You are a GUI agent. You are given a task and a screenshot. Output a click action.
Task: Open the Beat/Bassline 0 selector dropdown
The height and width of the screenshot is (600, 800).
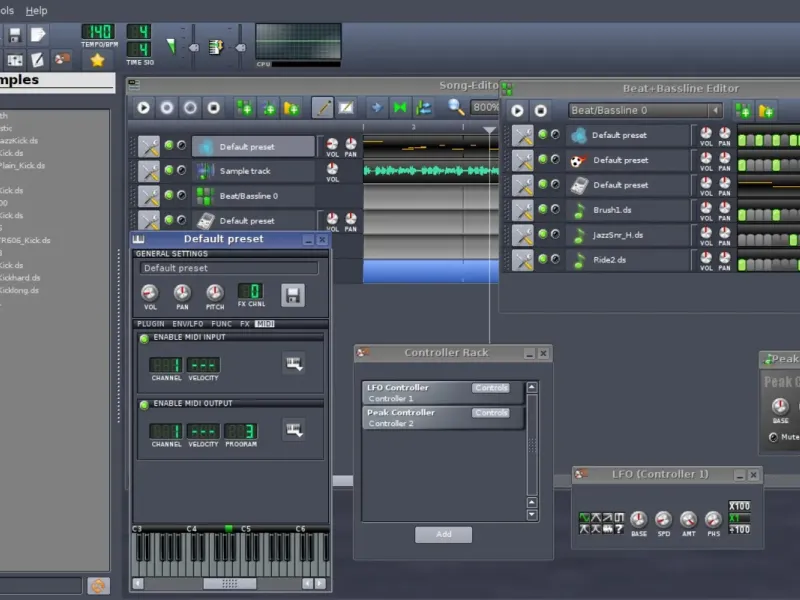[x=645, y=111]
